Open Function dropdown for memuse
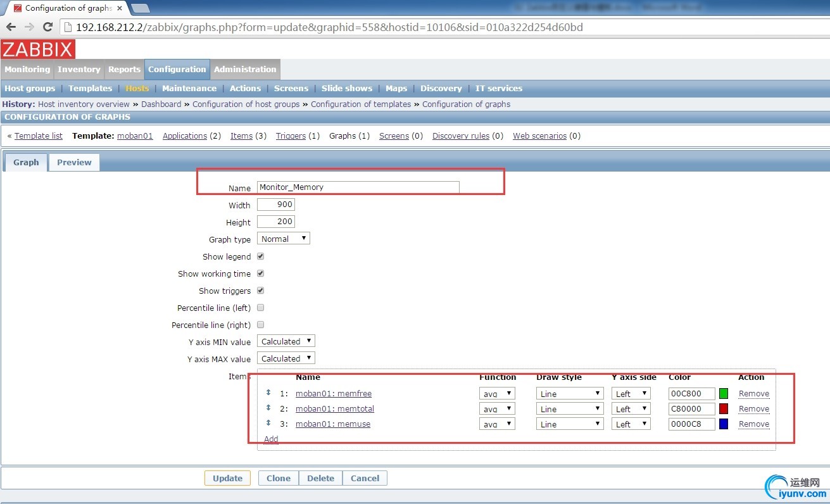The height and width of the screenshot is (504, 830). pos(497,424)
